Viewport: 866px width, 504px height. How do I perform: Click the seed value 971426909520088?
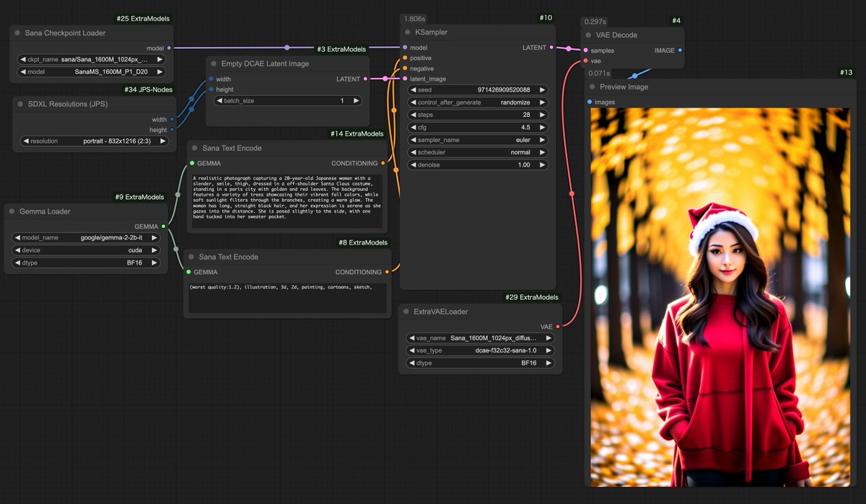pos(503,90)
